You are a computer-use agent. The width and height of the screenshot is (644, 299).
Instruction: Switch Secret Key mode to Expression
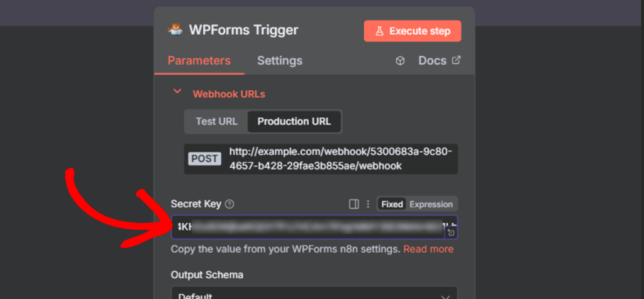431,204
